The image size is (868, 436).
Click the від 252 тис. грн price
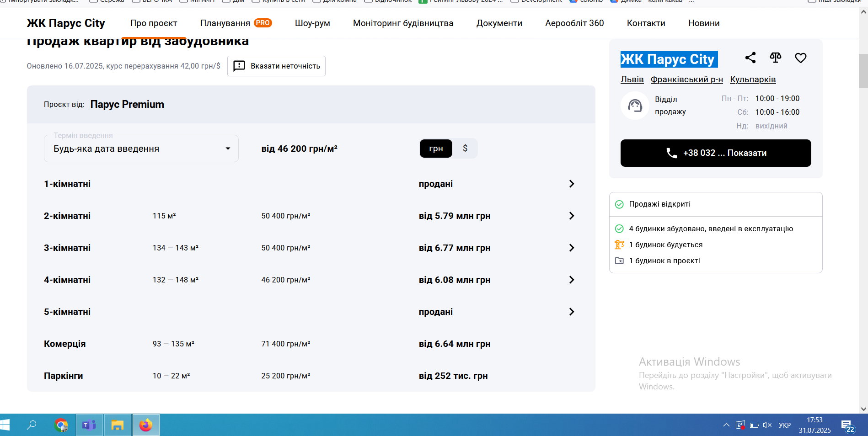point(453,376)
